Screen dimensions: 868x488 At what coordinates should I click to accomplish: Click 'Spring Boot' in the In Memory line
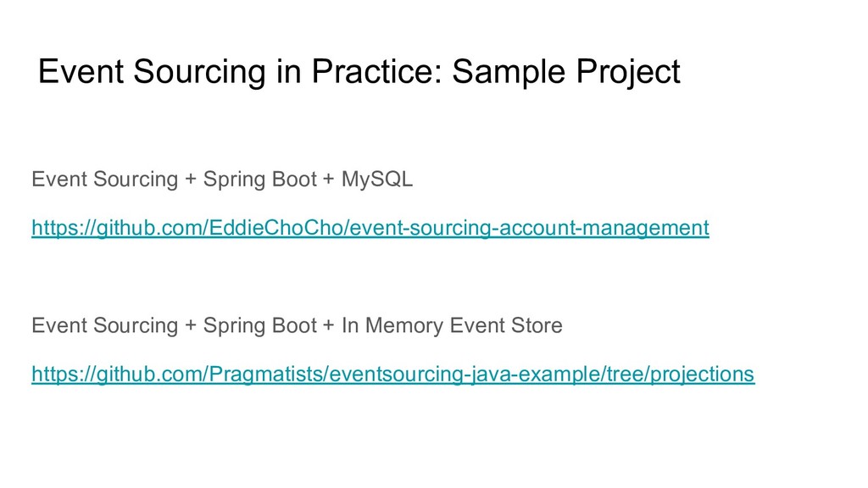(259, 325)
